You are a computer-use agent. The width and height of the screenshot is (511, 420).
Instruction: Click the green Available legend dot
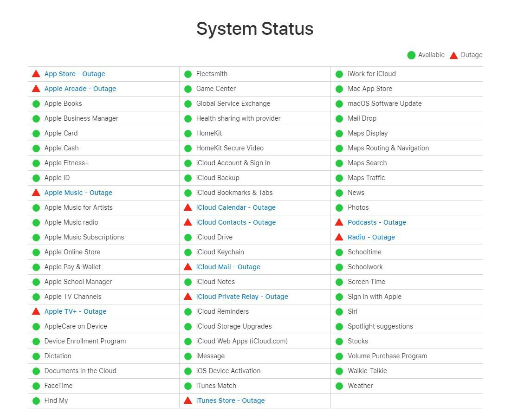point(411,55)
